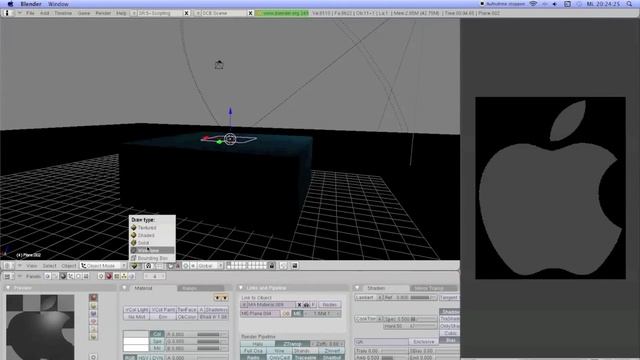
Task: Click the Mir color button
Action: tap(157, 348)
